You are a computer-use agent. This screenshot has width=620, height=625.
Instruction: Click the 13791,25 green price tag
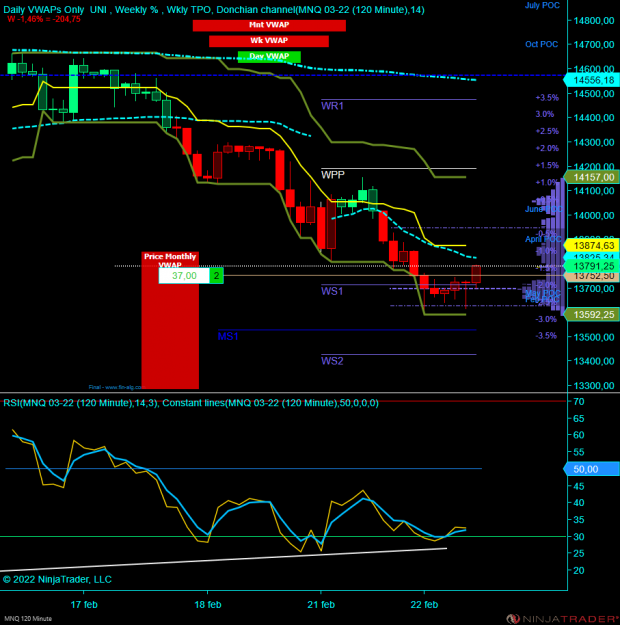tap(592, 266)
